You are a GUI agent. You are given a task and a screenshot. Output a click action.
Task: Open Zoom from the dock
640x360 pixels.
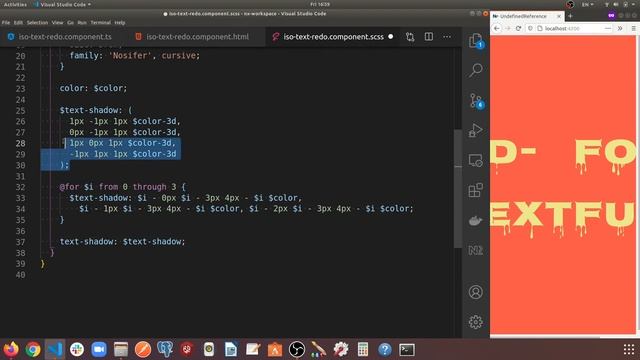[99, 349]
